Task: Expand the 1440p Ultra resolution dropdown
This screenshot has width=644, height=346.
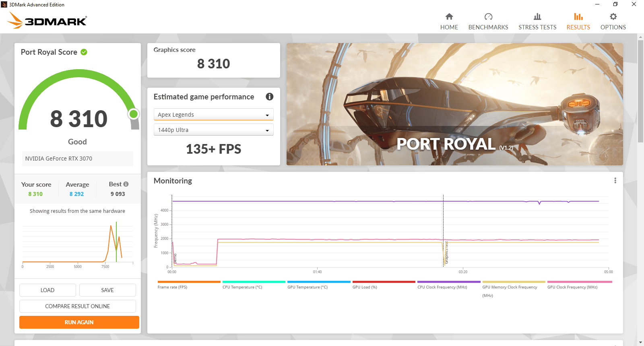Action: click(x=214, y=130)
